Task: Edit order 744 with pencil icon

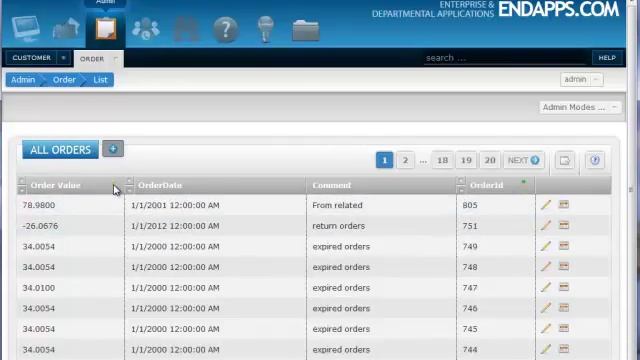Action: [x=546, y=349]
